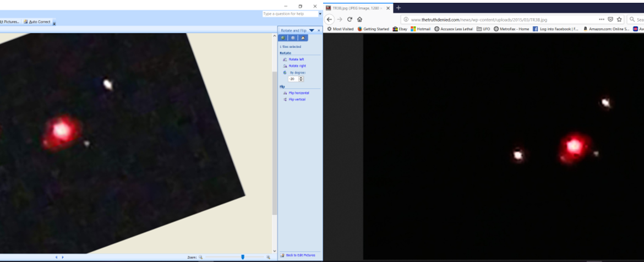Click the zoom in magnifier icon
Image resolution: width=644 pixels, height=262 pixels.
pos(268,257)
